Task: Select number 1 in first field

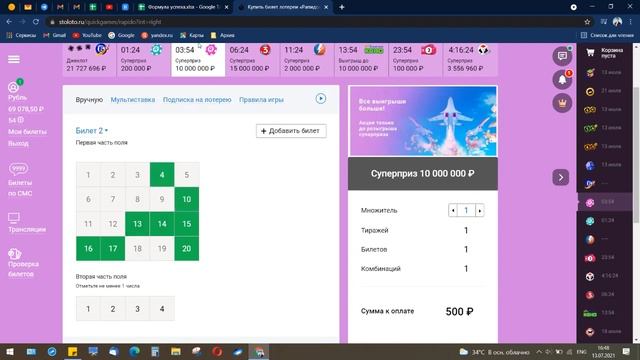Action: point(88,175)
